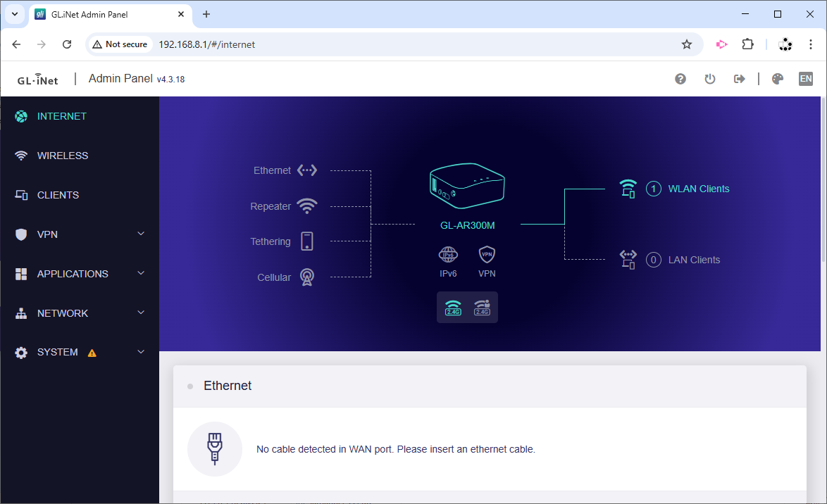Open the WLAN Clients link
This screenshot has width=827, height=504.
point(698,189)
